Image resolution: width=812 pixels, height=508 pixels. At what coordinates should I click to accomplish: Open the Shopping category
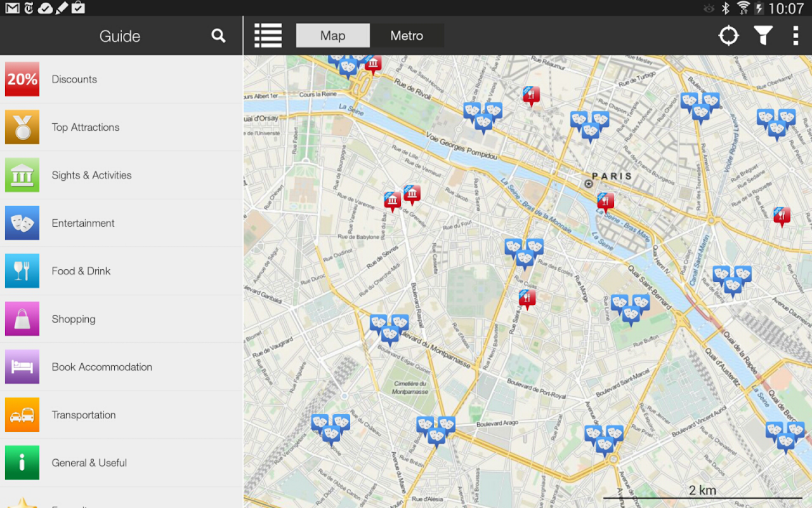121,319
